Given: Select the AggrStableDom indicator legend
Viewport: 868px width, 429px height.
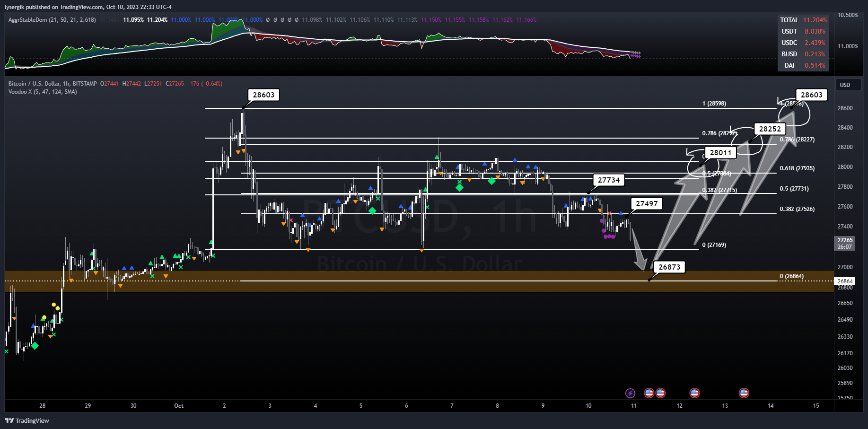Looking at the screenshot, I should [52, 20].
